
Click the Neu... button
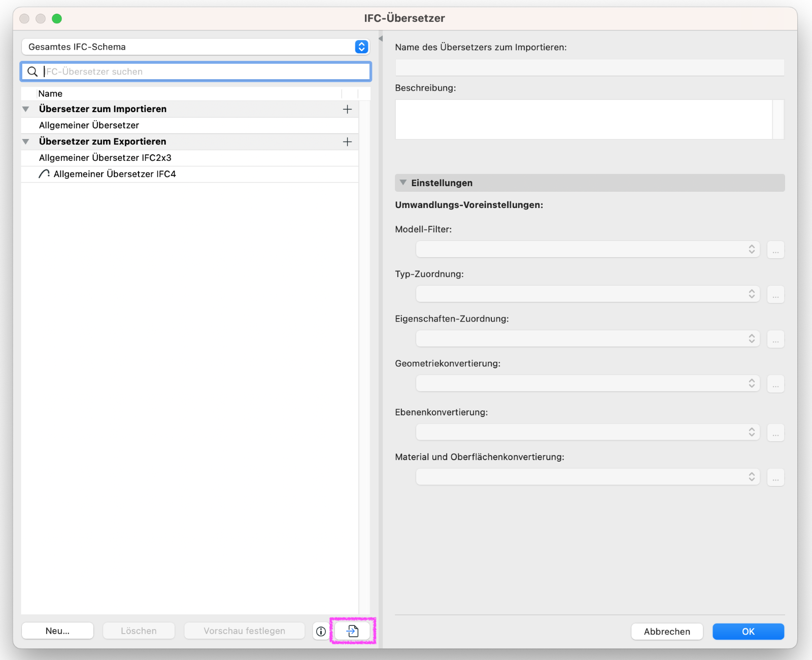pyautogui.click(x=57, y=631)
